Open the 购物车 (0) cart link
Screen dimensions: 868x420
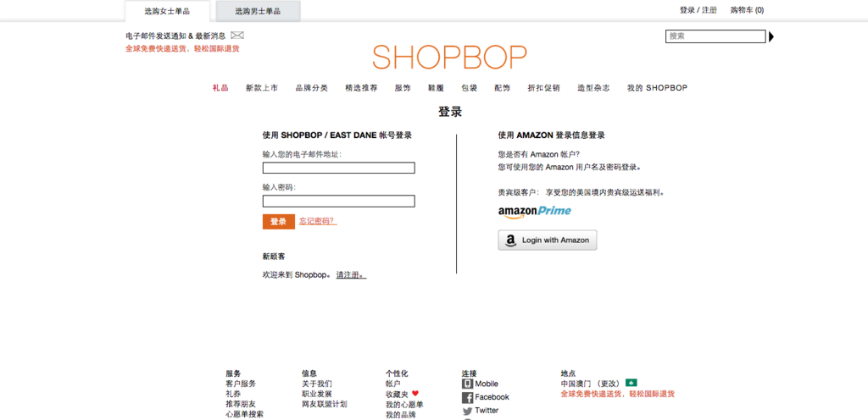[747, 10]
